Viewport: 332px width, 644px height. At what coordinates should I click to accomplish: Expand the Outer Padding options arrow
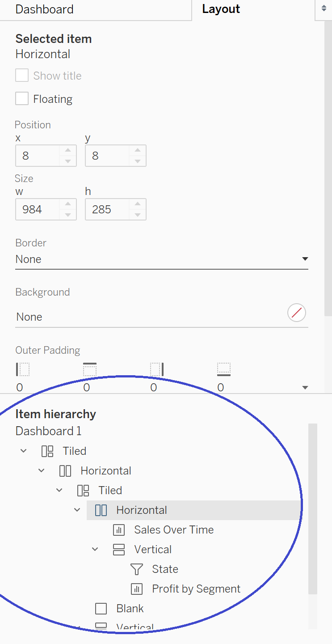tap(305, 388)
